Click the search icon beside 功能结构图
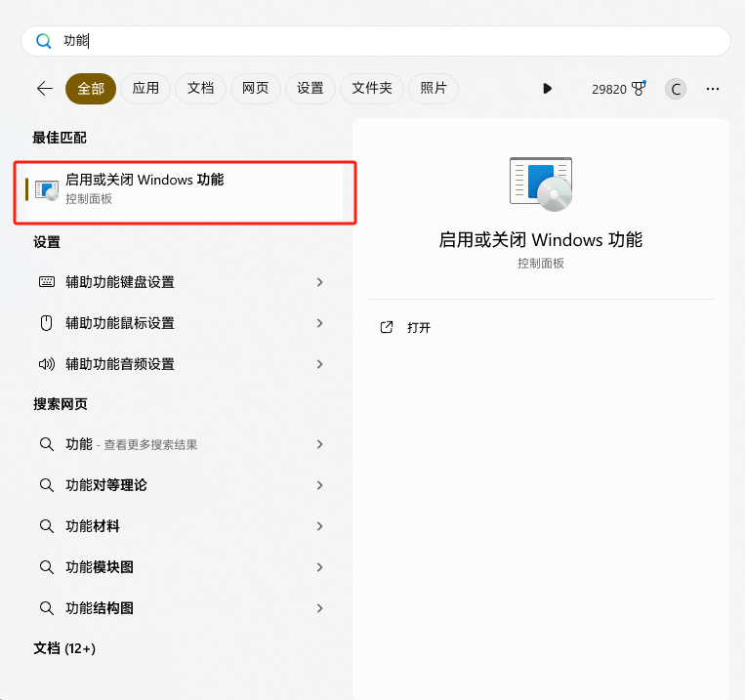Screen dimensions: 745x700 pos(47,608)
